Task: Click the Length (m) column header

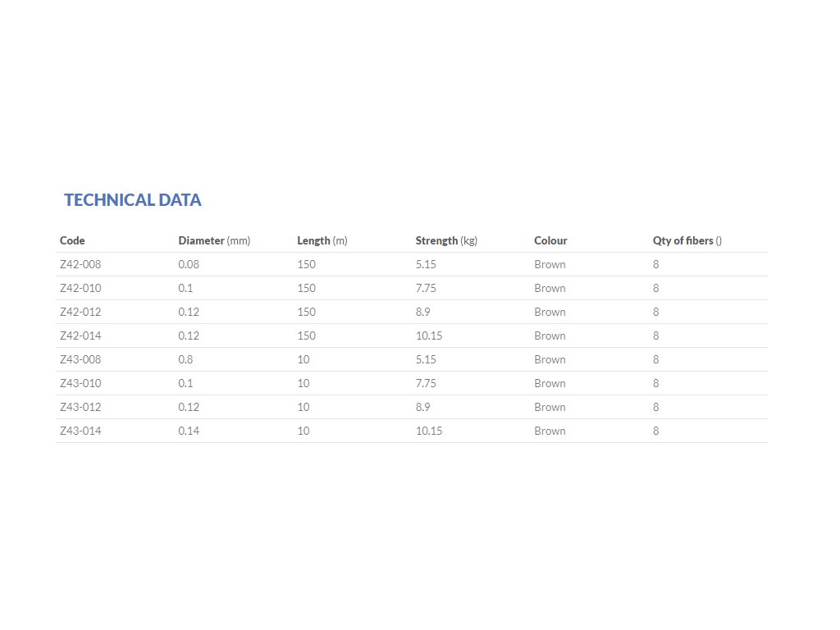Action: point(322,241)
